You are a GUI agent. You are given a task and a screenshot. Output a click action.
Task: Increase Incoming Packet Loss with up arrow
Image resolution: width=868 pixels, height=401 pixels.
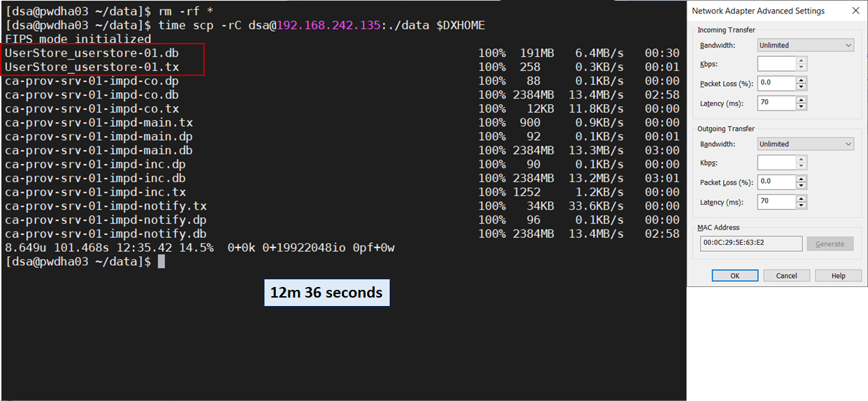point(801,79)
